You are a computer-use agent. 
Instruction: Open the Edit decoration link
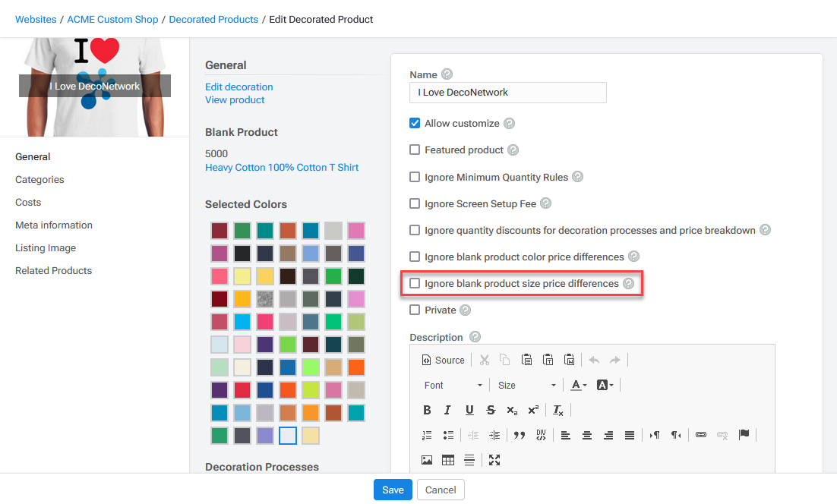pos(238,87)
